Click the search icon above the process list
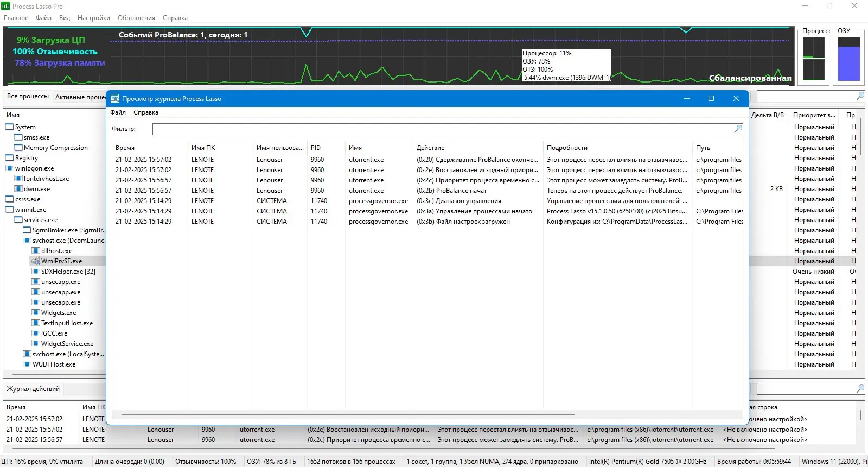Viewport: 868px width, 467px height. [860, 96]
